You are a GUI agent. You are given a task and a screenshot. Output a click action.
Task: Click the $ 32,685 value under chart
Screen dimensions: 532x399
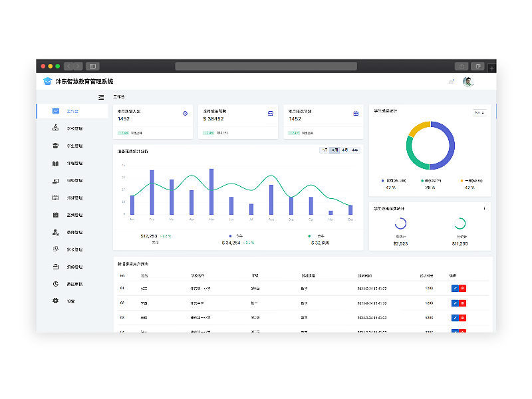point(321,243)
